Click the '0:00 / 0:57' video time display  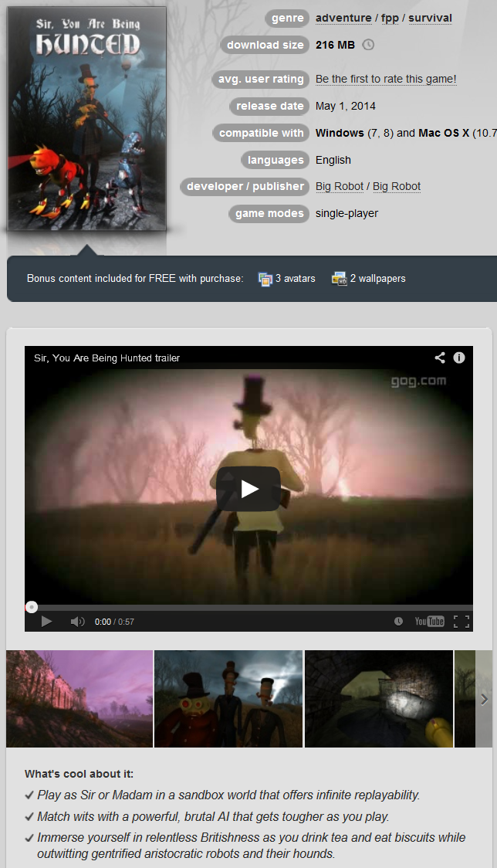click(x=114, y=622)
